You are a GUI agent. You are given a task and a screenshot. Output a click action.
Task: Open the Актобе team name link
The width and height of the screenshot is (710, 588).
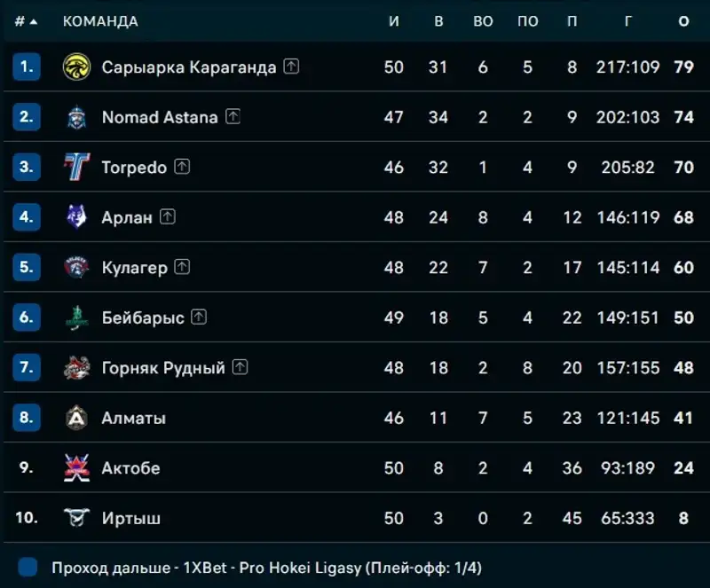130,467
